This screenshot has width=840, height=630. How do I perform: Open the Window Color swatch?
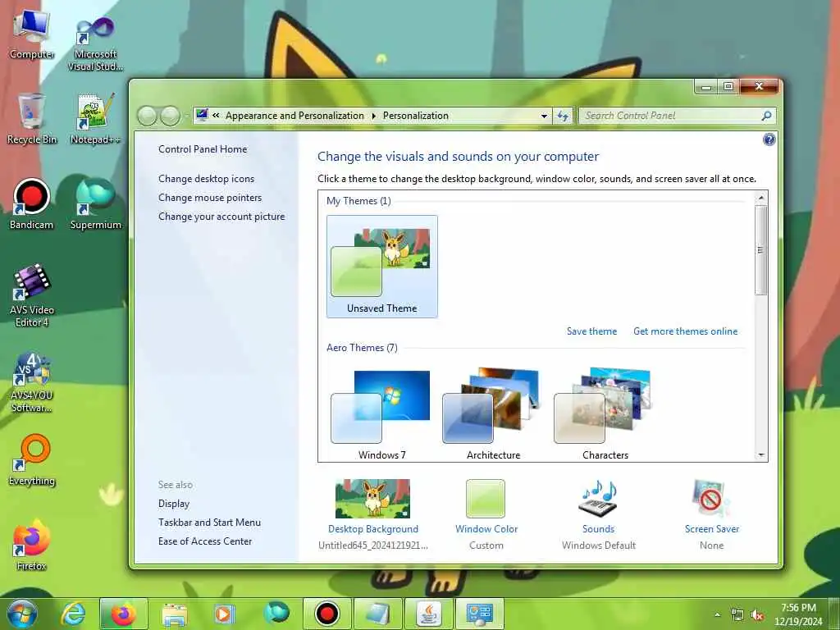486,499
